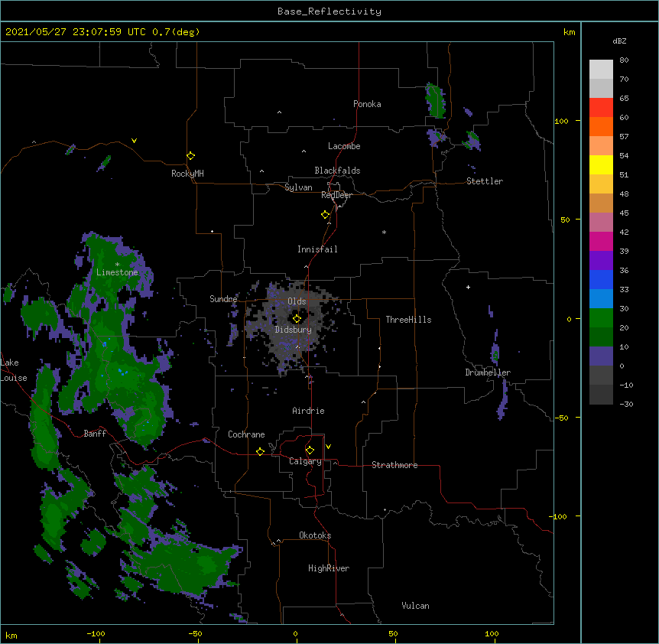The width and height of the screenshot is (659, 644).
Task: Click the Airdrie town label
Action: coord(308,411)
